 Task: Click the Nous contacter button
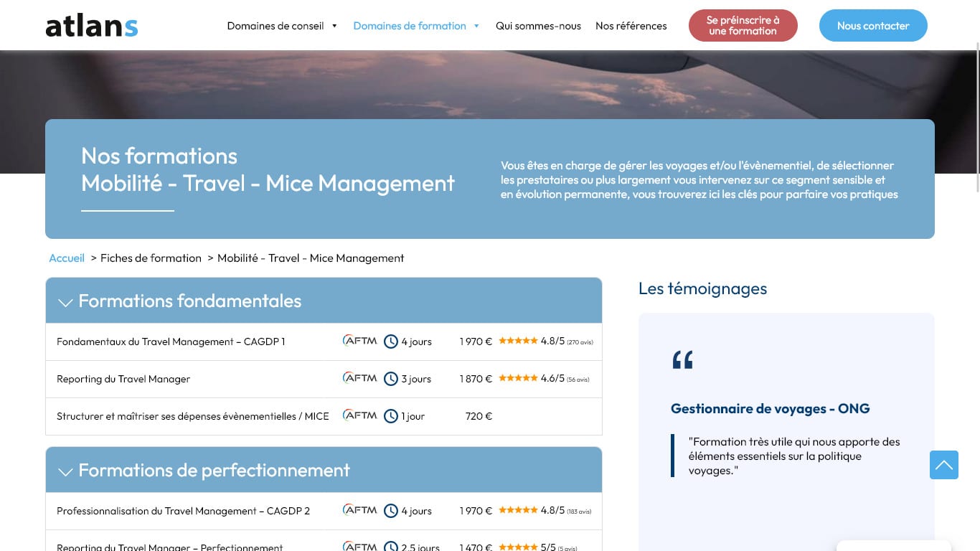click(873, 26)
